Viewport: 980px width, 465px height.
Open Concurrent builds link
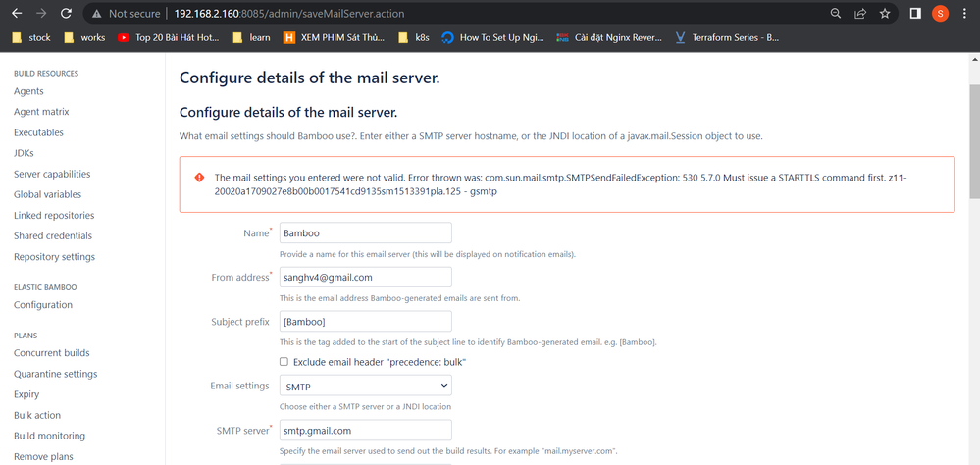[x=52, y=353]
